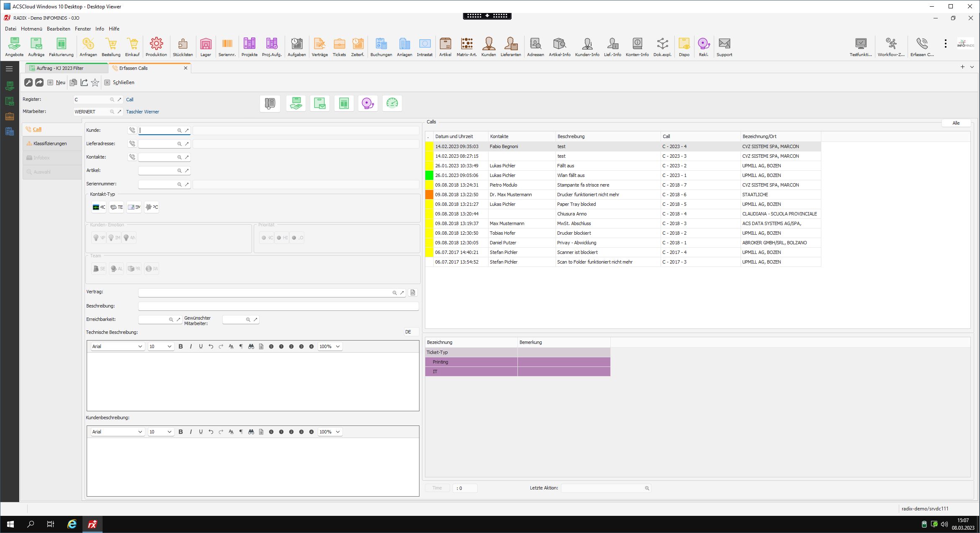Open the Workflow-Z... toolbar item
Screen dimensions: 980x533
point(891,47)
